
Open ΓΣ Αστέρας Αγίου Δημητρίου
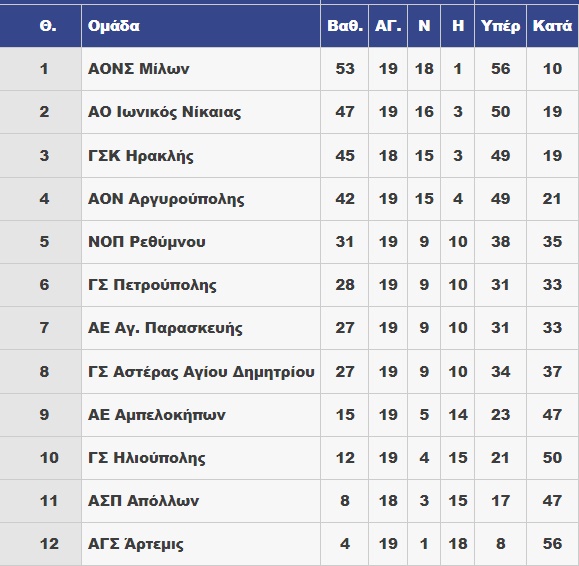[x=201, y=371]
